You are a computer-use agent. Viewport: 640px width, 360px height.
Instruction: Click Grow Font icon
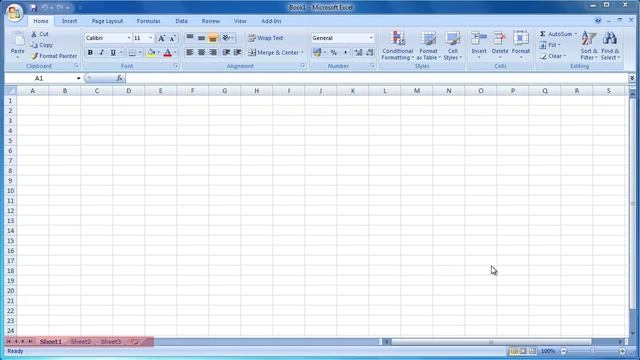(162, 38)
